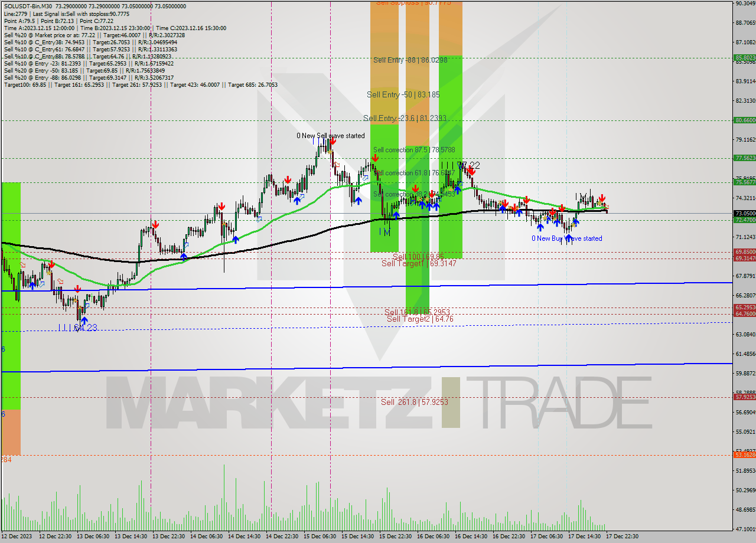Screen dimensions: 756x543
Task: Click the 'Sell 100 | 69.85' label
Action: [x=418, y=257]
